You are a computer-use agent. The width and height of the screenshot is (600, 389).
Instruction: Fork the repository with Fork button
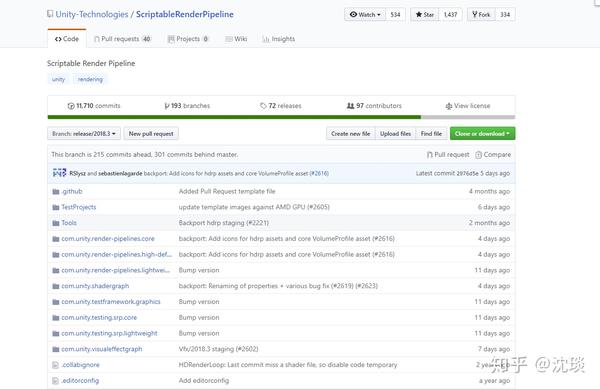pyautogui.click(x=481, y=15)
